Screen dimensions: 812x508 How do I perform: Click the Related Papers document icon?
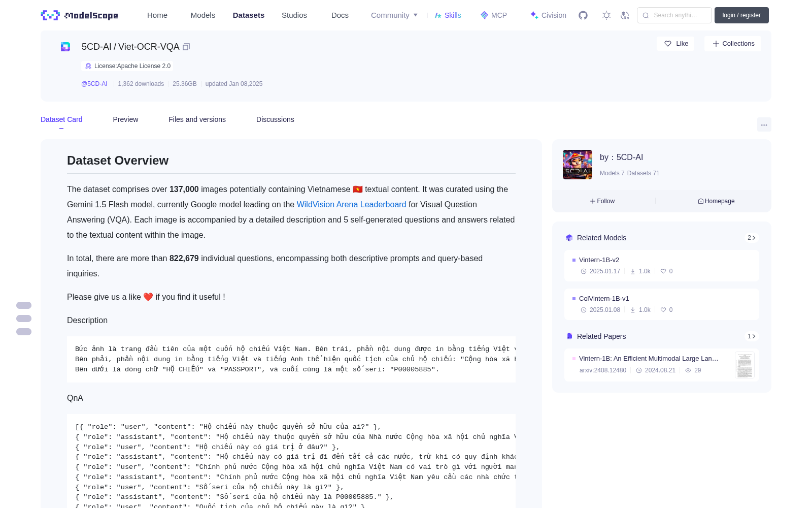pos(569,336)
